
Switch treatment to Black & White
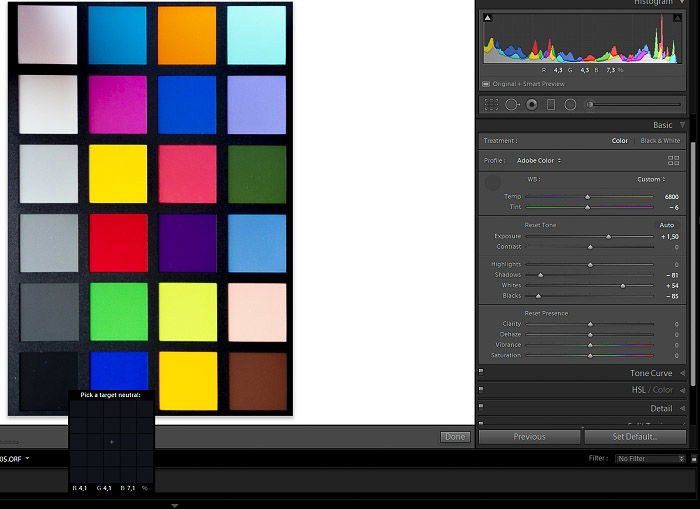659,141
